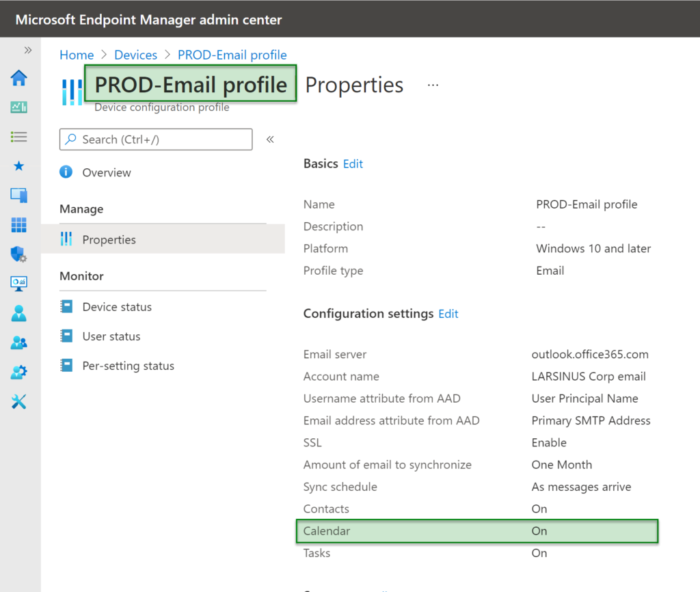The width and height of the screenshot is (700, 592).
Task: Open the Dashboard chart icon in sidebar
Action: tap(18, 107)
